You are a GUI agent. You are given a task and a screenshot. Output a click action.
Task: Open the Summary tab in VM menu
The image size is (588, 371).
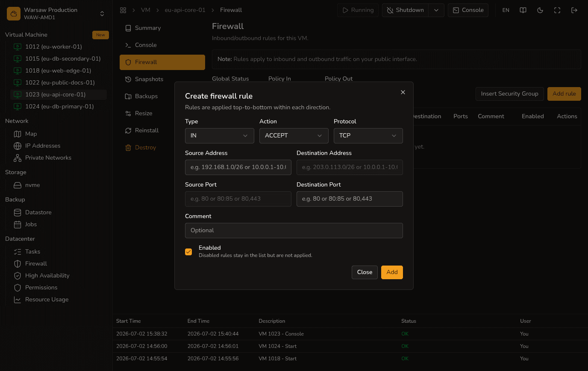(162, 28)
